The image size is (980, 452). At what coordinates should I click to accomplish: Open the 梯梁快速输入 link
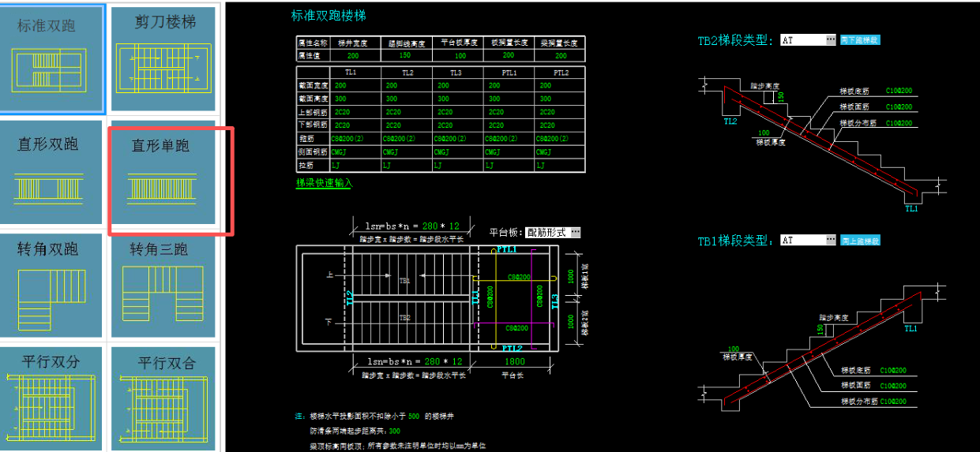tap(324, 182)
